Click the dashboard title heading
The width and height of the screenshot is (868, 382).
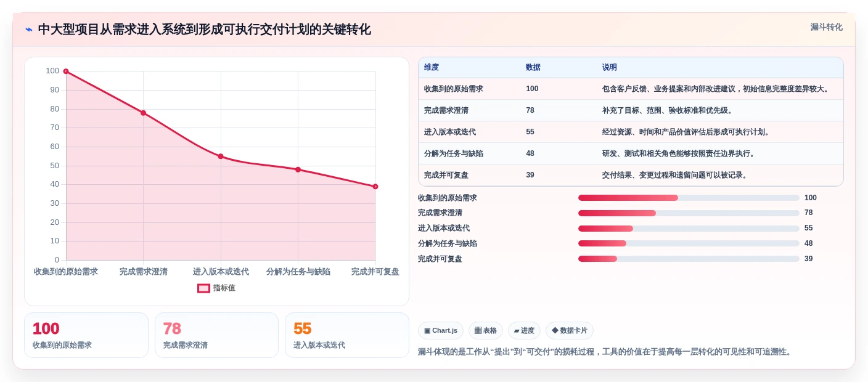(x=205, y=30)
